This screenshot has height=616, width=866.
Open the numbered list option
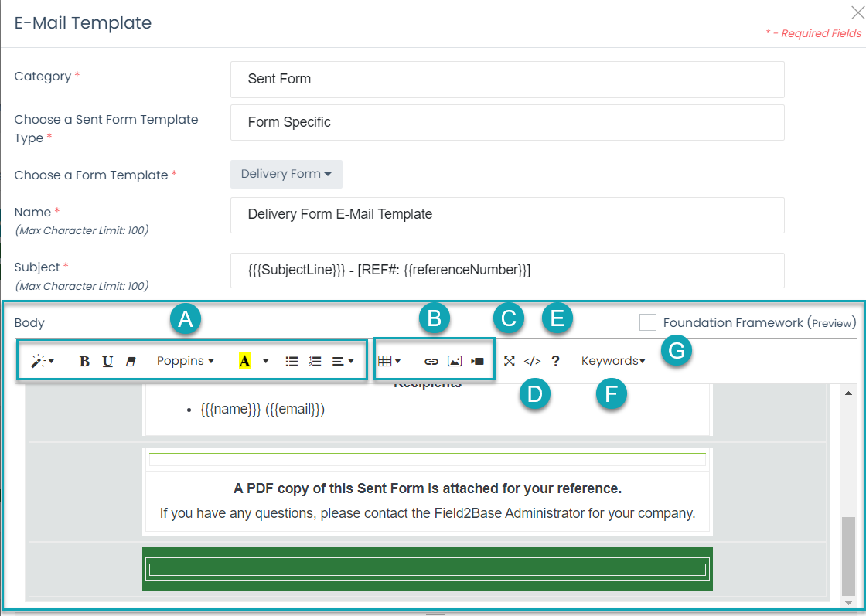(314, 360)
